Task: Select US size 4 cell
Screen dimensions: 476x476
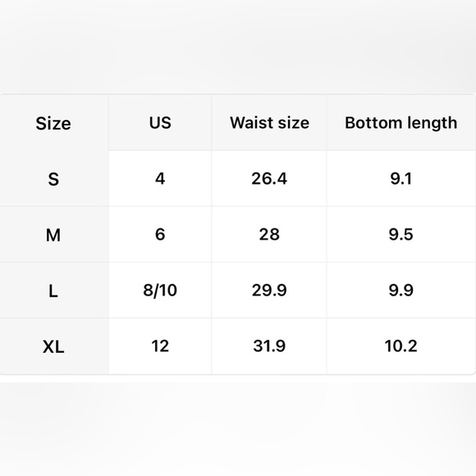Action: pos(160,179)
